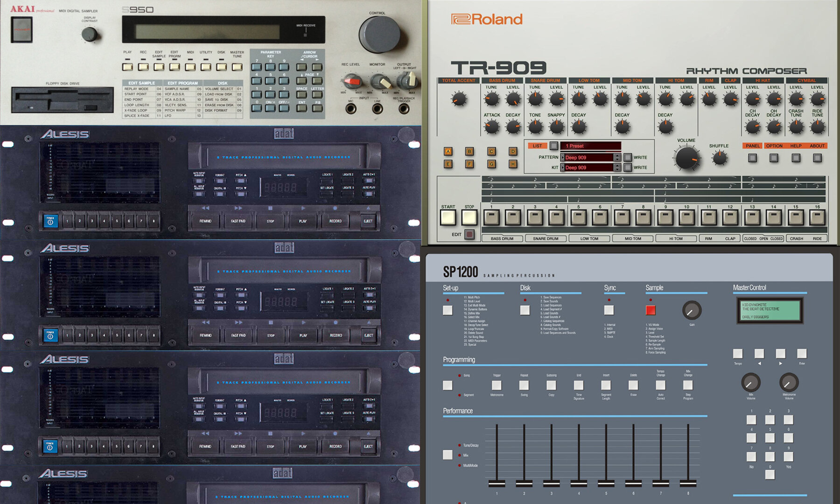Select pattern bank H on the TR-909
The height and width of the screenshot is (504, 840).
(x=513, y=164)
